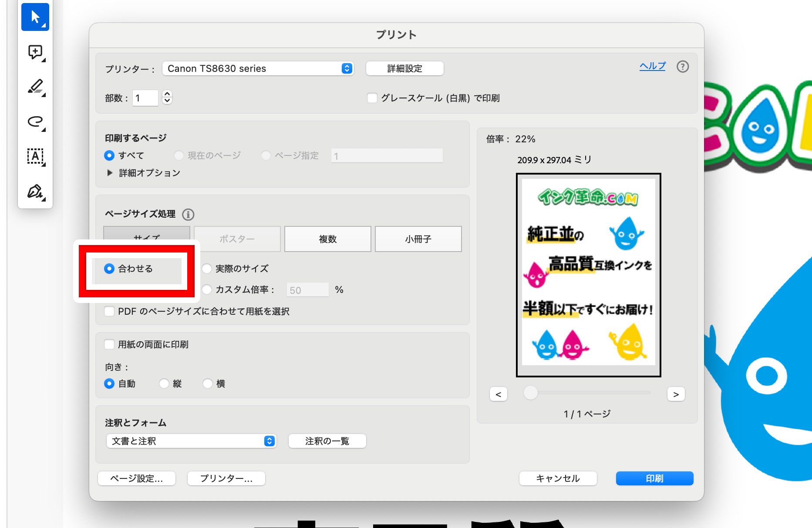Screen dimensions: 812x528
Task: Check PDF page size paper selection
Action: pos(109,311)
